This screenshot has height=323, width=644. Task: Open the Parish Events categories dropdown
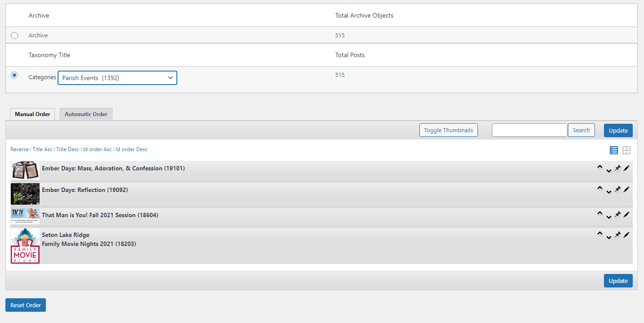pyautogui.click(x=117, y=78)
